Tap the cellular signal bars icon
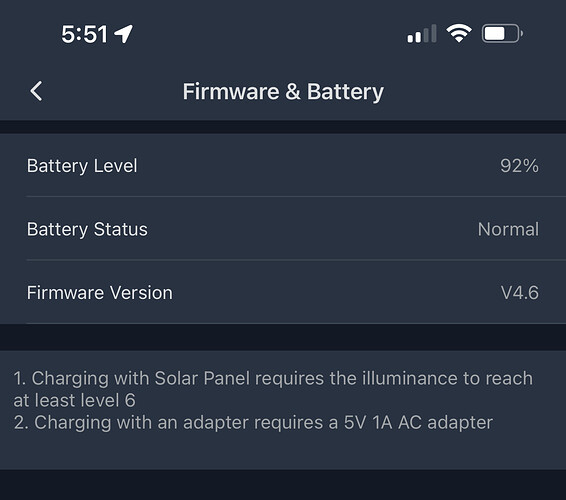 422,34
